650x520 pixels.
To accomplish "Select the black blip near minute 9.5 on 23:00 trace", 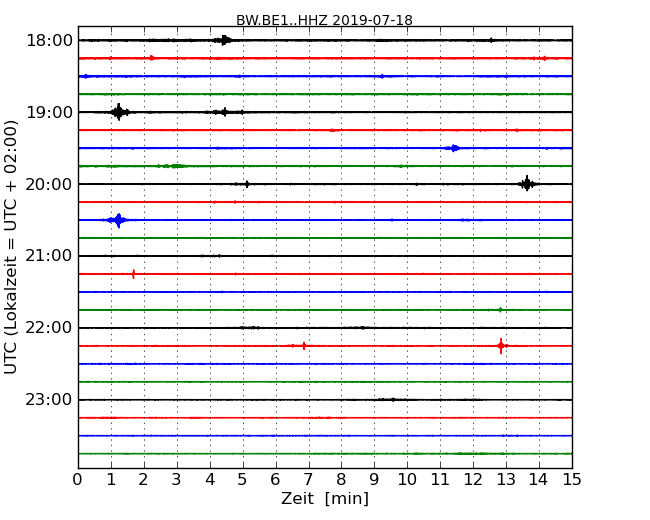I will click(392, 399).
